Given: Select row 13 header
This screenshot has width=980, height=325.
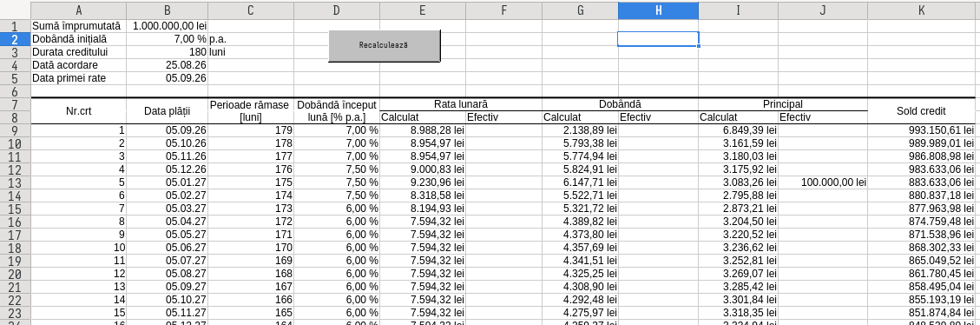Looking at the screenshot, I should [15, 182].
